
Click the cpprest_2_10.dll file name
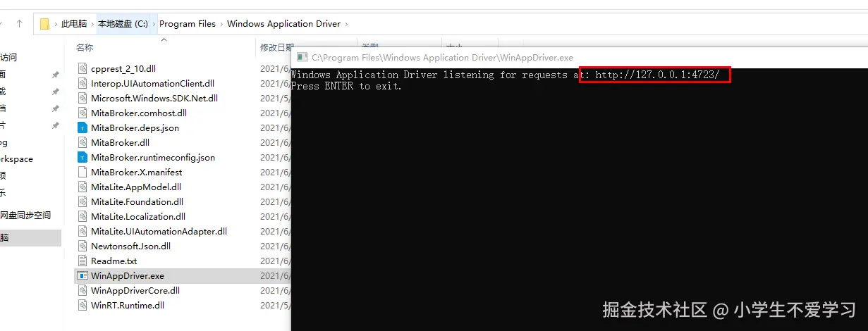coord(123,68)
